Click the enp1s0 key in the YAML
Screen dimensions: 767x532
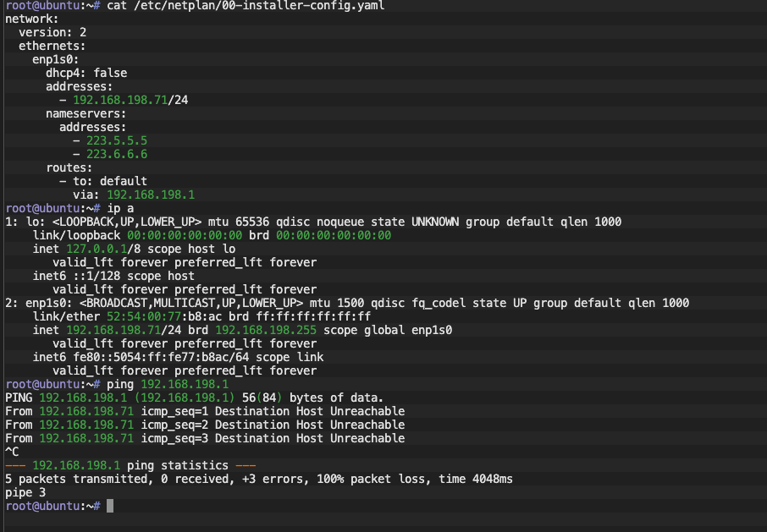tap(56, 59)
